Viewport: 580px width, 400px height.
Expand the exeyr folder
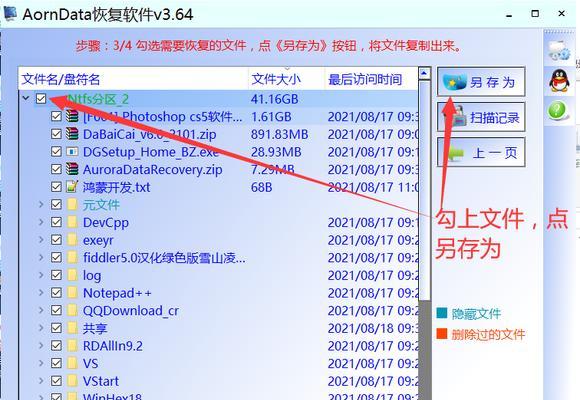(x=41, y=240)
